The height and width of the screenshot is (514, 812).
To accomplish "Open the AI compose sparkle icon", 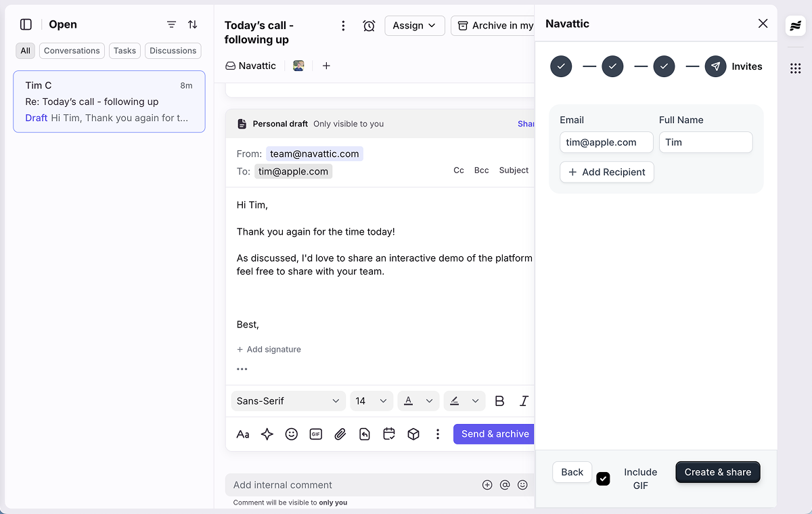I will tap(267, 434).
